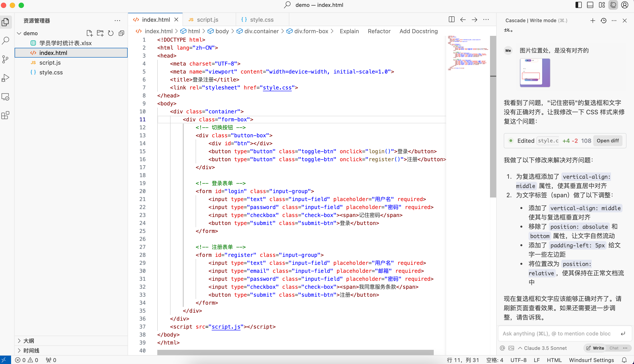Refresh the explorer file list
This screenshot has height=364, width=634.
point(111,33)
